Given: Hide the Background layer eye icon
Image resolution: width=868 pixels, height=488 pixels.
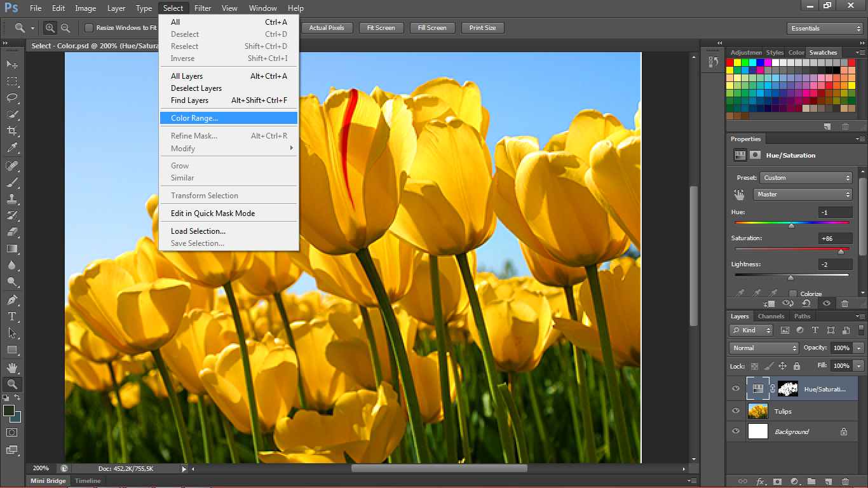Looking at the screenshot, I should coord(736,431).
